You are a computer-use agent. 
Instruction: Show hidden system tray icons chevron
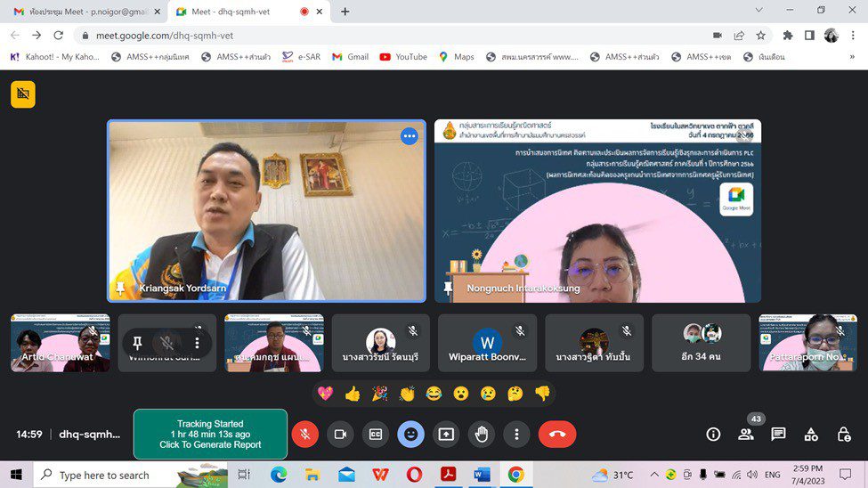(x=654, y=475)
